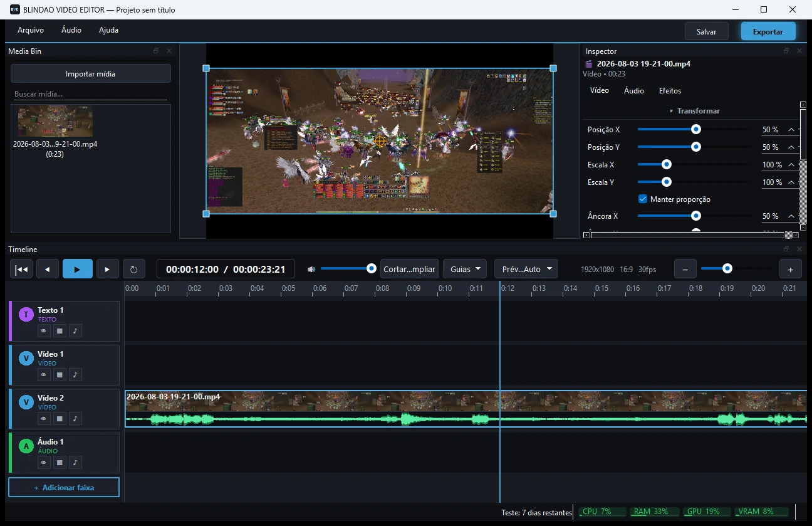The width and height of the screenshot is (812, 526).
Task: Toggle the loop playback icon
Action: pyautogui.click(x=133, y=269)
